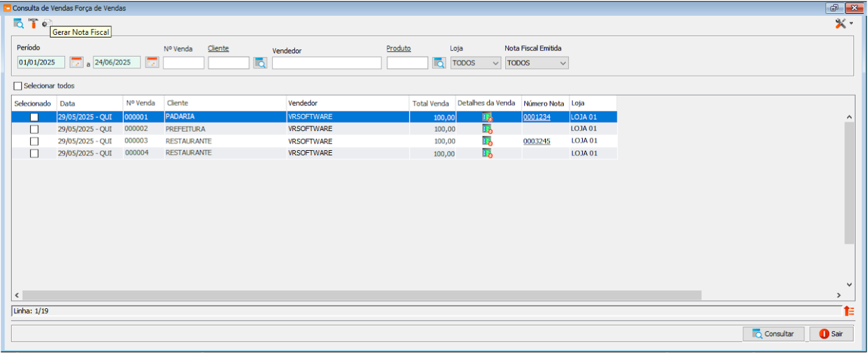Click the orange sort icon at bottom right

tap(848, 311)
